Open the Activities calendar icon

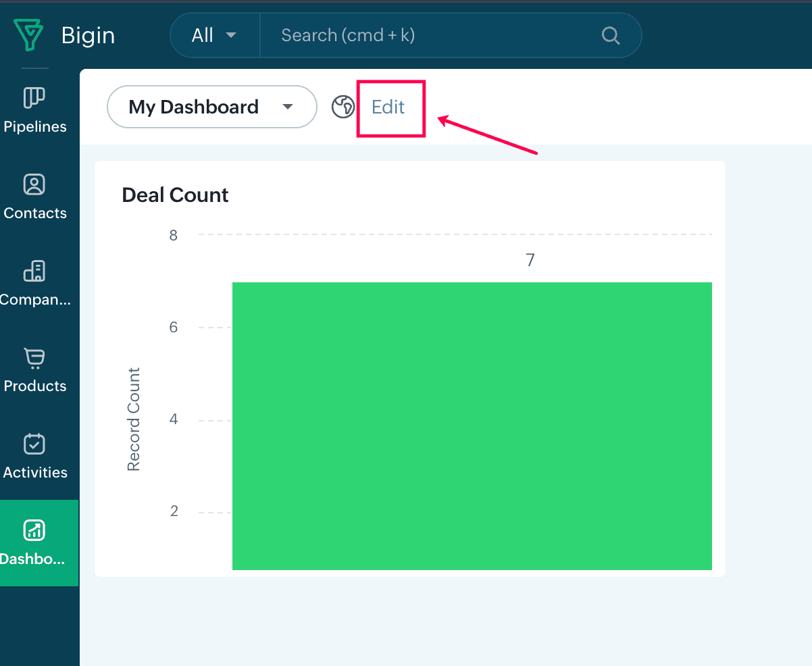coord(34,444)
